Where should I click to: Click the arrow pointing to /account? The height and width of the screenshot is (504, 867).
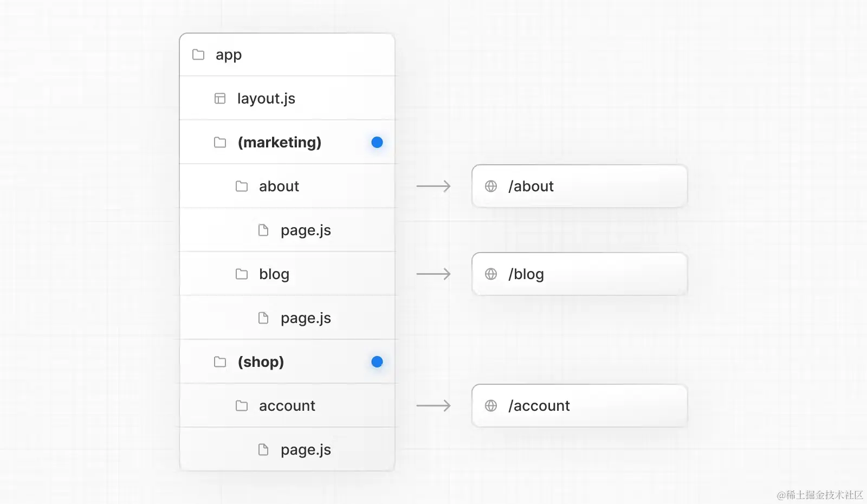(x=433, y=406)
